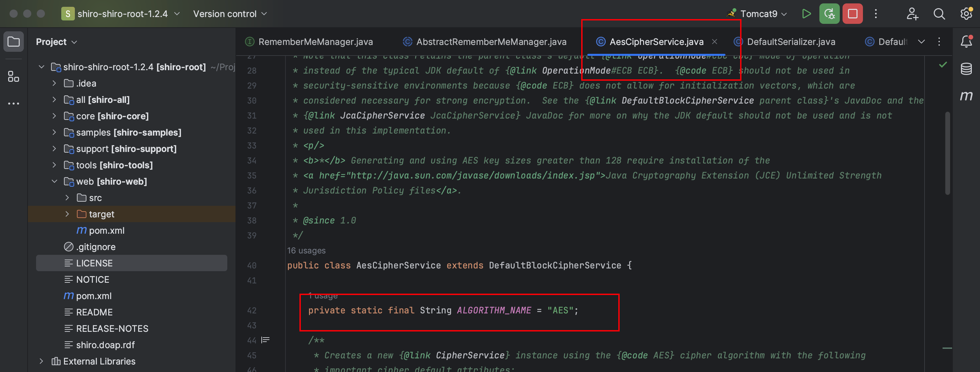This screenshot has height=372, width=980.
Task: Collapse the web [shiro-web] module
Action: tap(54, 182)
